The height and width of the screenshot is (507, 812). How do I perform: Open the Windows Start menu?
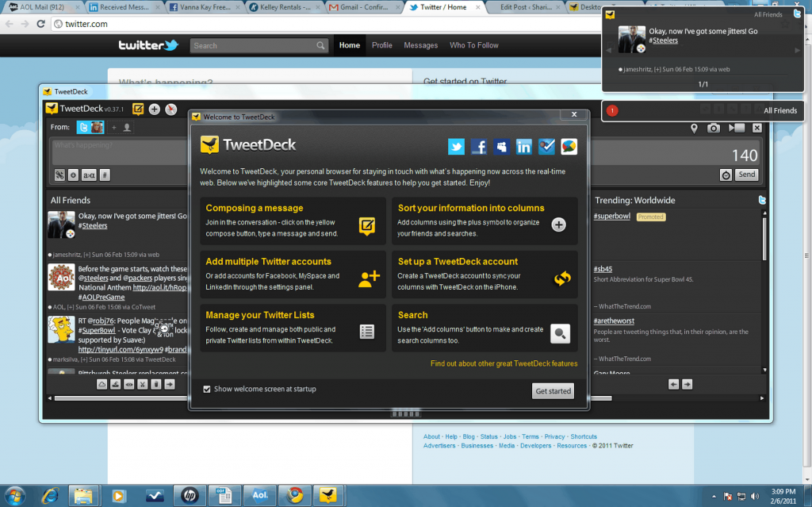[14, 496]
